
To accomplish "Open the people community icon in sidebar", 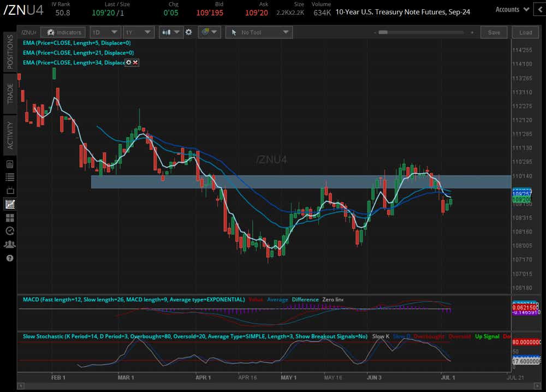I will pos(10,245).
